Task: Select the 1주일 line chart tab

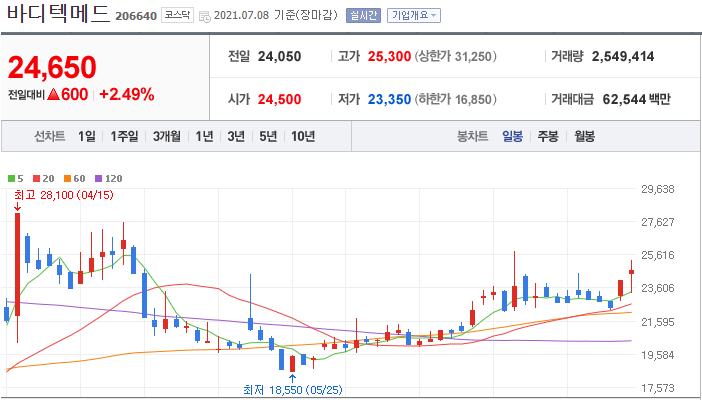Action: coord(124,136)
